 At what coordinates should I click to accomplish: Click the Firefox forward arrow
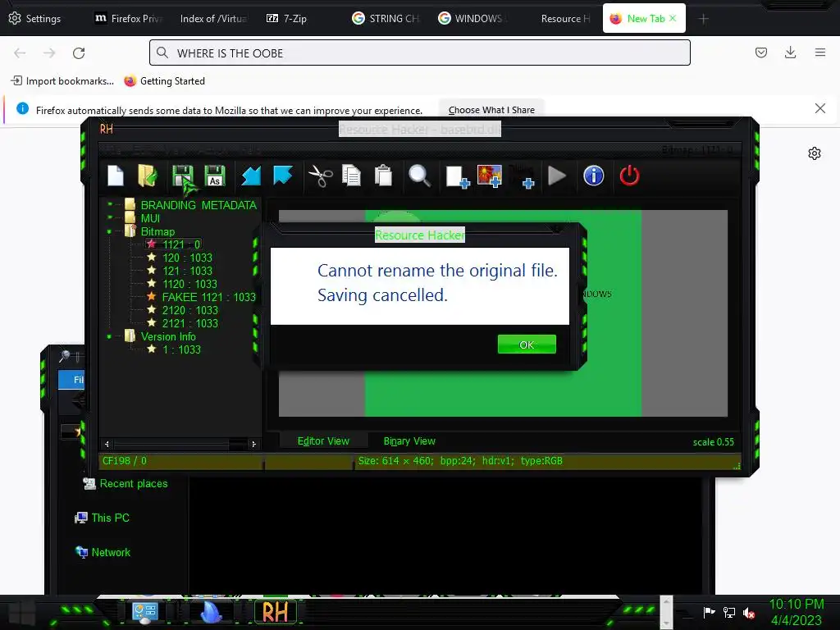coord(49,53)
